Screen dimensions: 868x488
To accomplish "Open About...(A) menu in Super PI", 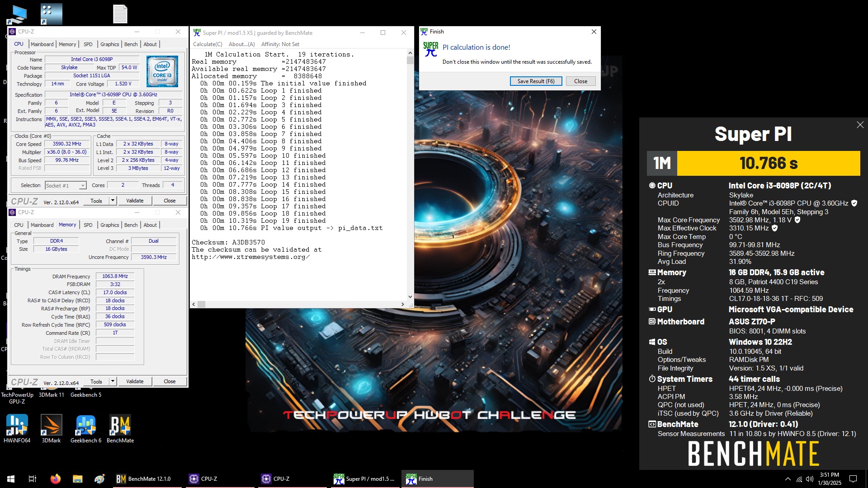I will (x=242, y=44).
